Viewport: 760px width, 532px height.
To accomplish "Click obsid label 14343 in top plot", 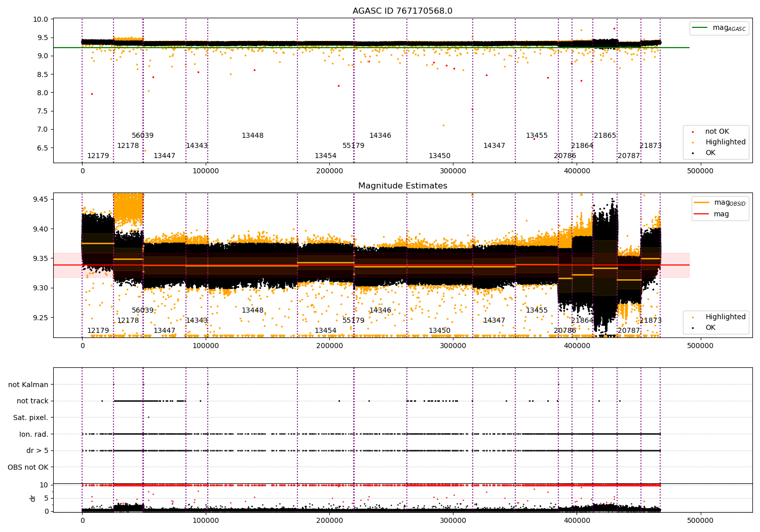I will (x=197, y=146).
